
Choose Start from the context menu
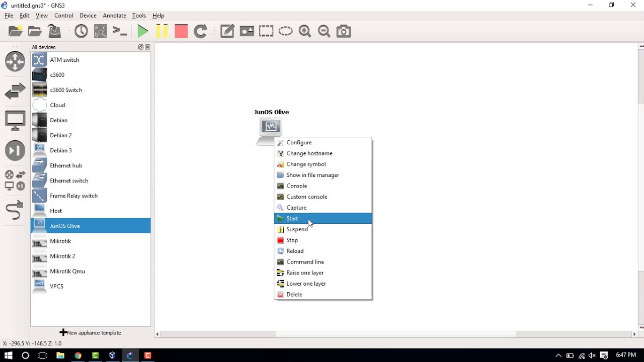coord(292,219)
